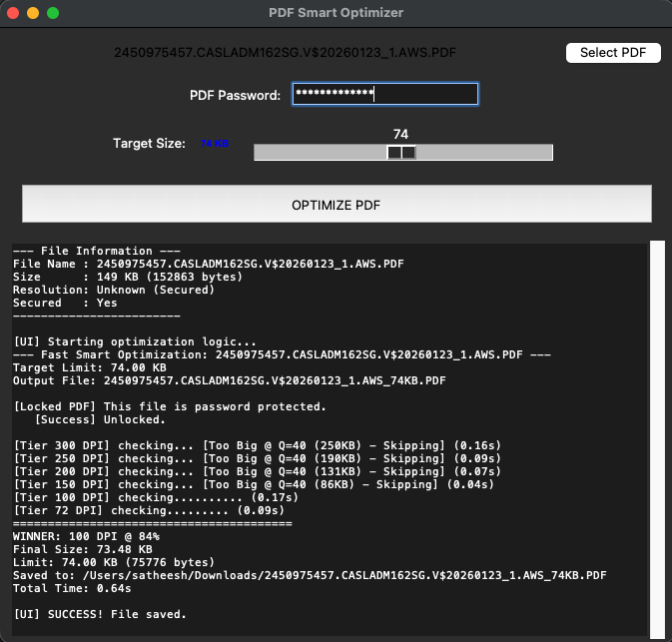Click the selected PDF filename label at top

pyautogui.click(x=285, y=52)
